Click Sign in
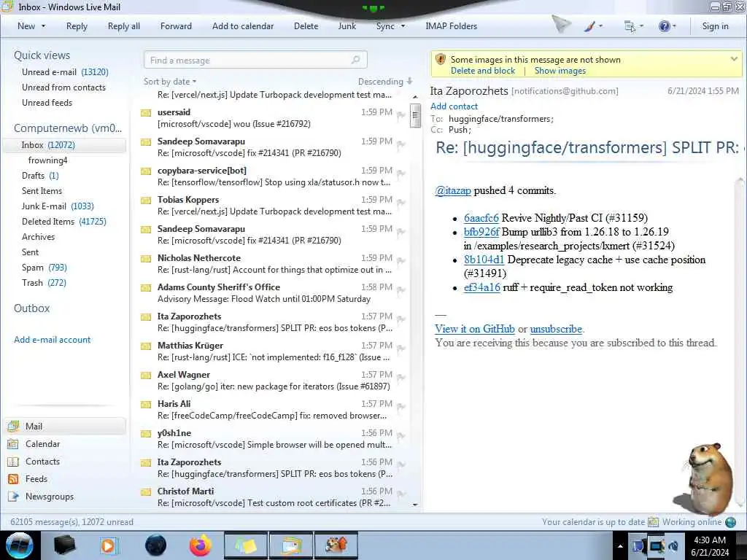 [715, 26]
